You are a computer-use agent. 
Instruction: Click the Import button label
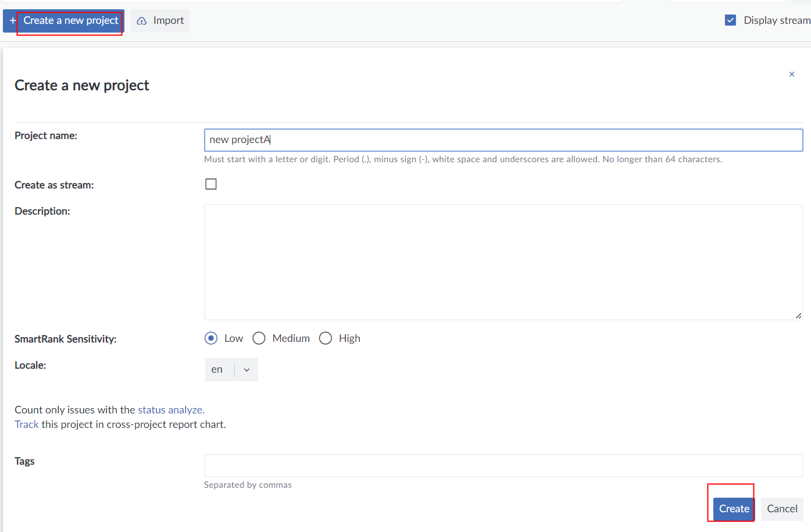(x=169, y=21)
